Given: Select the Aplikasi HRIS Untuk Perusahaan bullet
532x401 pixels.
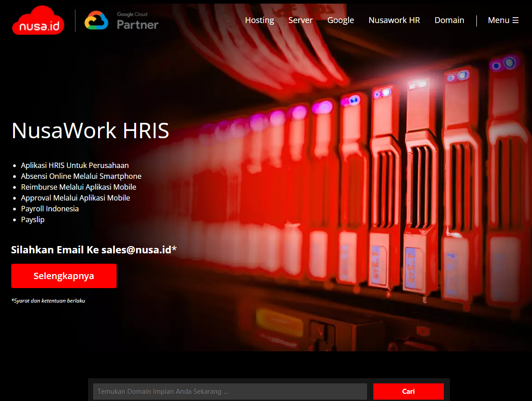Looking at the screenshot, I should tap(75, 165).
